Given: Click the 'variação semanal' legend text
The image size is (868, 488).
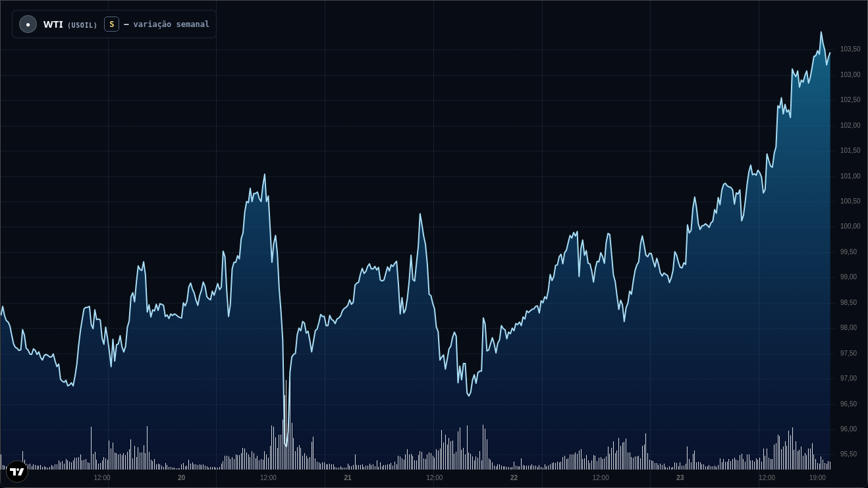Looking at the screenshot, I should coord(171,24).
